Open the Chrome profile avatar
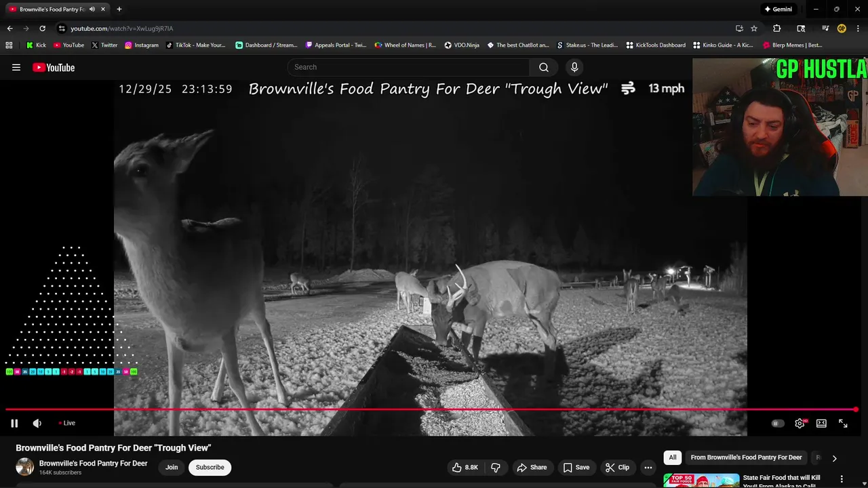Image resolution: width=868 pixels, height=488 pixels. (x=842, y=28)
